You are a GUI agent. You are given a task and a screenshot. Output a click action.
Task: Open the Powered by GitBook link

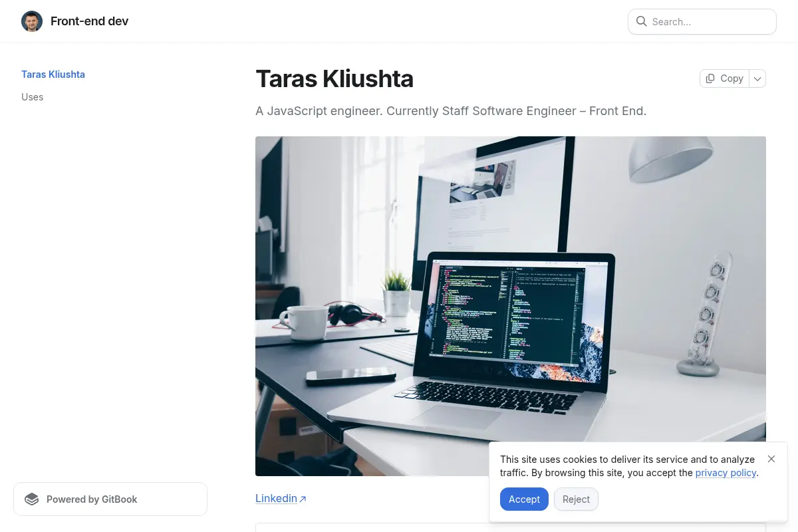click(110, 499)
